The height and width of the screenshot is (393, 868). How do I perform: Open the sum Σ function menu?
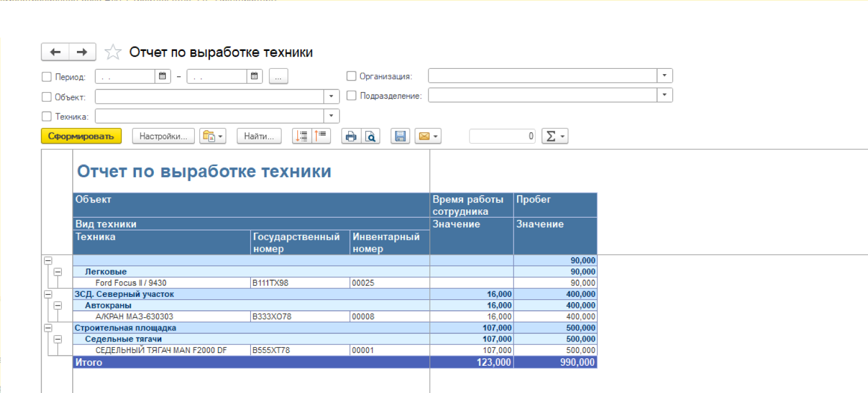(x=555, y=136)
